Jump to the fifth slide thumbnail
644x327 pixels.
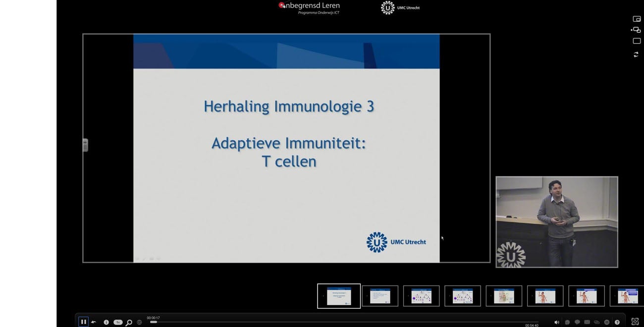tap(504, 296)
